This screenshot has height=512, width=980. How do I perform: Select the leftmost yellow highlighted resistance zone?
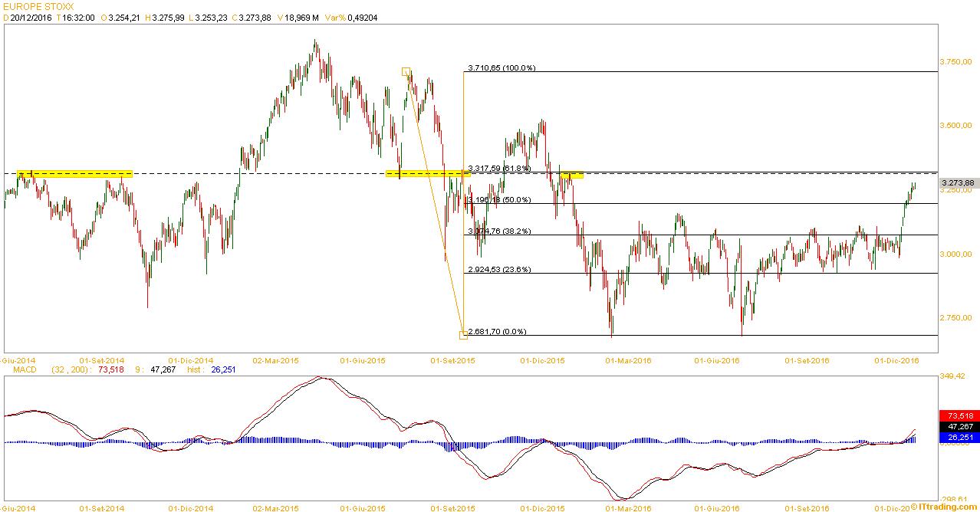pyautogui.click(x=74, y=174)
